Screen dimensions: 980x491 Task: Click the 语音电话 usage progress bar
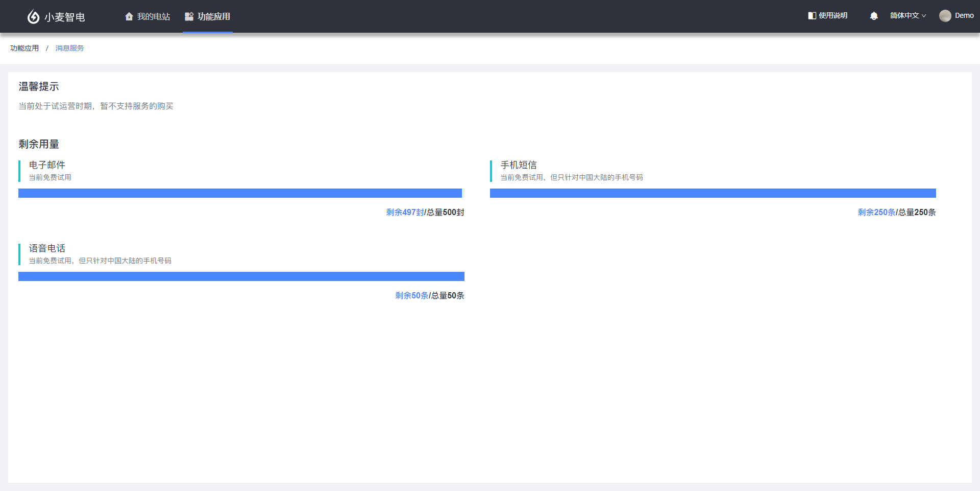coord(241,276)
